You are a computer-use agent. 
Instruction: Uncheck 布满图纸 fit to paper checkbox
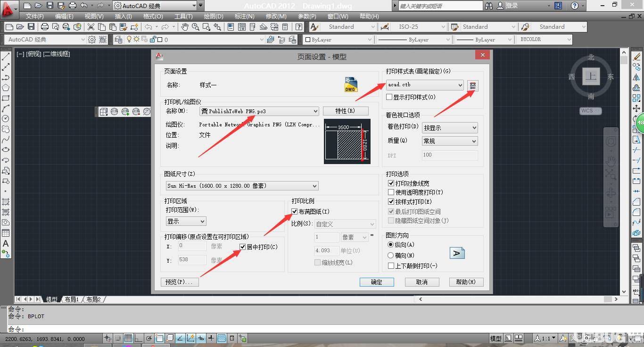[295, 212]
